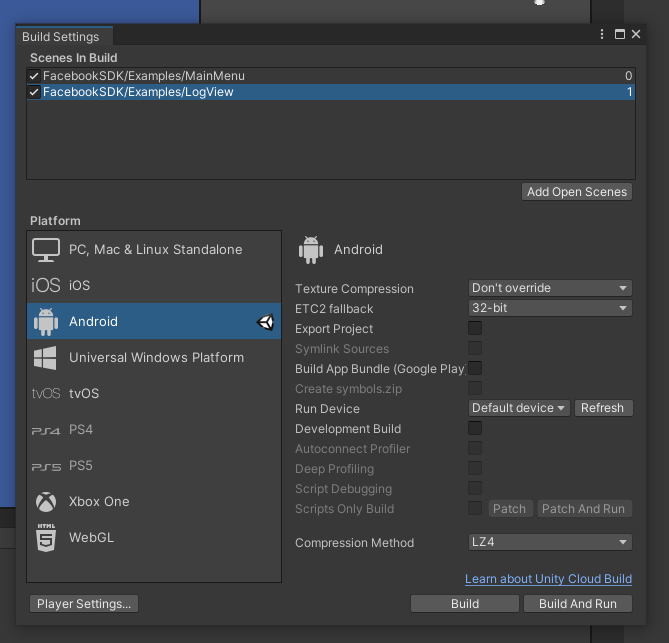The width and height of the screenshot is (669, 643).
Task: Click the Refresh devices button
Action: tap(603, 408)
